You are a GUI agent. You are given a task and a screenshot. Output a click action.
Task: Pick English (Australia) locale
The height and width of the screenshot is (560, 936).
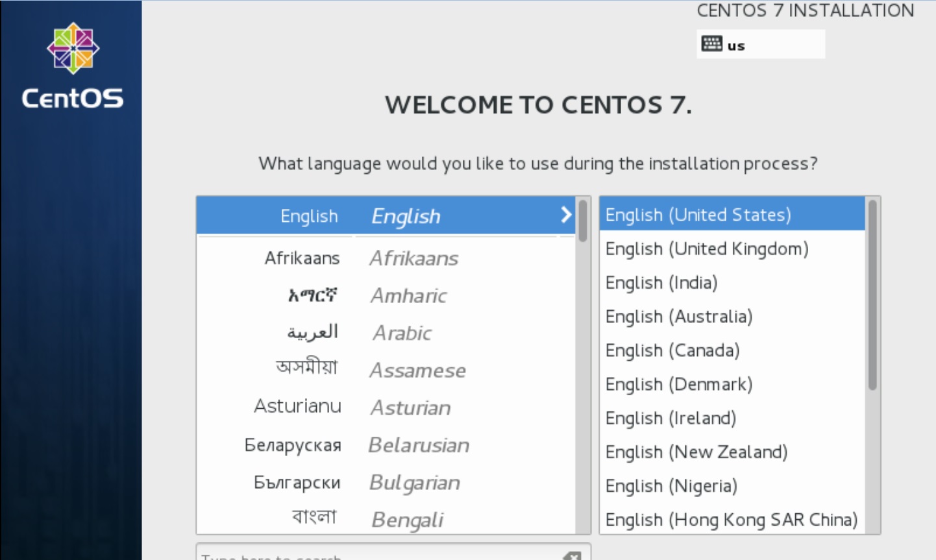(x=732, y=316)
